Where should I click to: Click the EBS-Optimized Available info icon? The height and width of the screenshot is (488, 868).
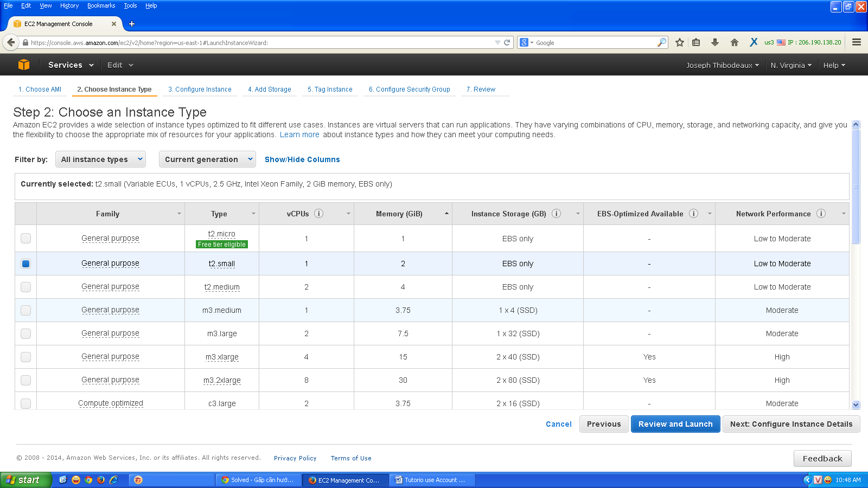click(x=693, y=214)
